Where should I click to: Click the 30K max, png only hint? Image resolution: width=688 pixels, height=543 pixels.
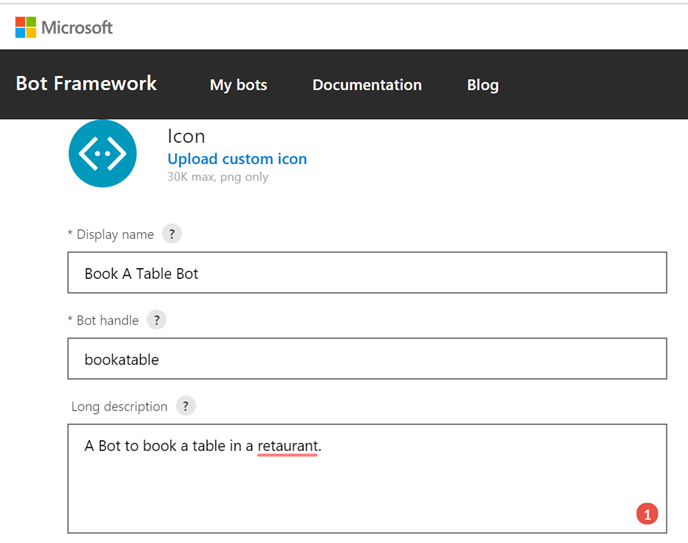click(x=218, y=177)
